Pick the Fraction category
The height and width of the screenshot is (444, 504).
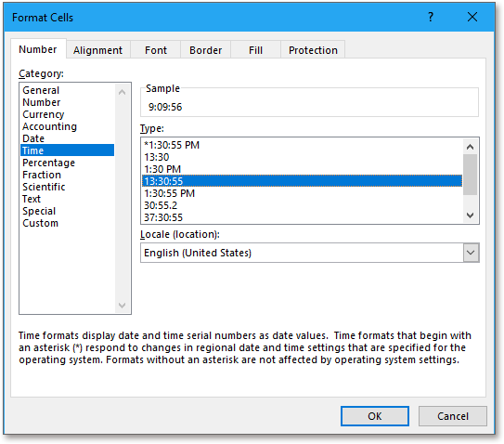[x=67, y=175]
